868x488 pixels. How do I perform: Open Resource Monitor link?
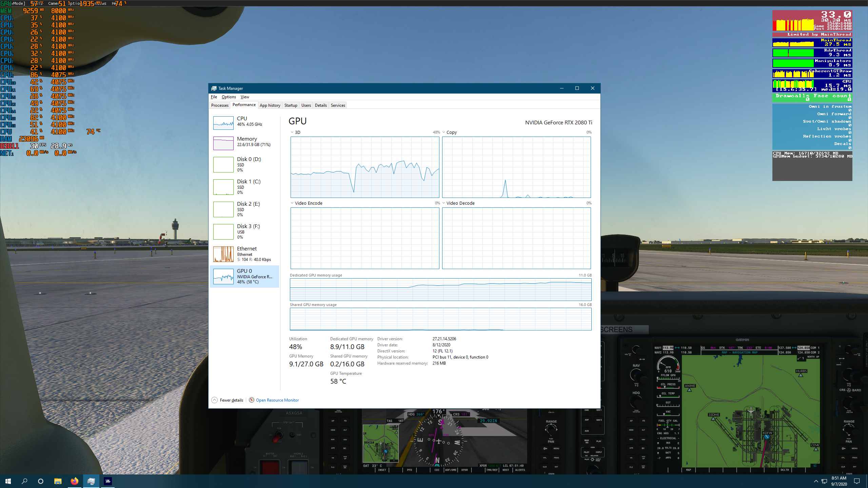[x=277, y=400]
